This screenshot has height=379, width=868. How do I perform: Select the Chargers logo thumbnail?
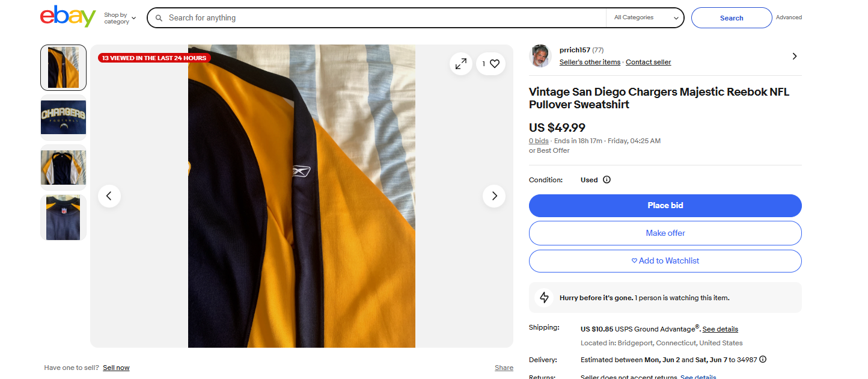coord(64,117)
